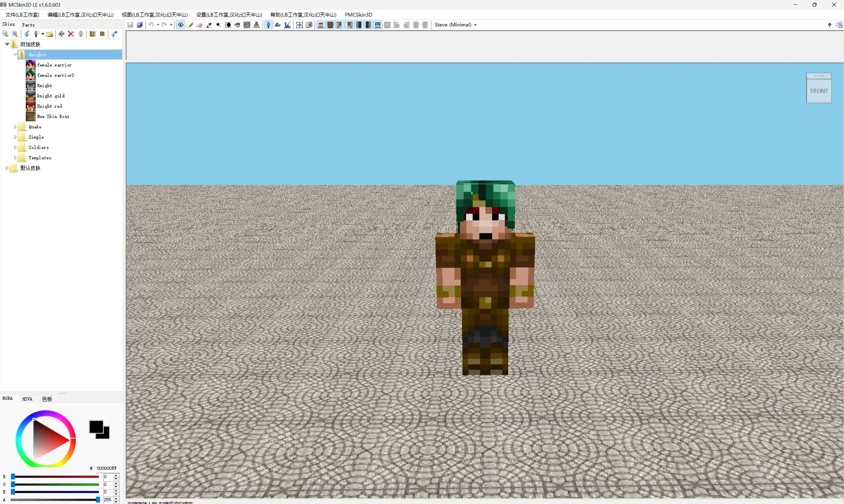Click the Save All icon
The width and height of the screenshot is (844, 504).
pyautogui.click(x=140, y=25)
